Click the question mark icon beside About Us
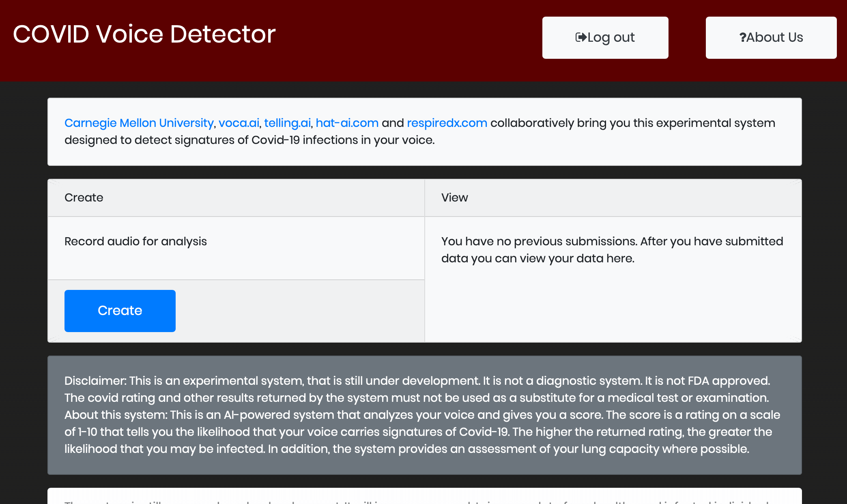Screen dimensions: 847x504 coord(742,37)
